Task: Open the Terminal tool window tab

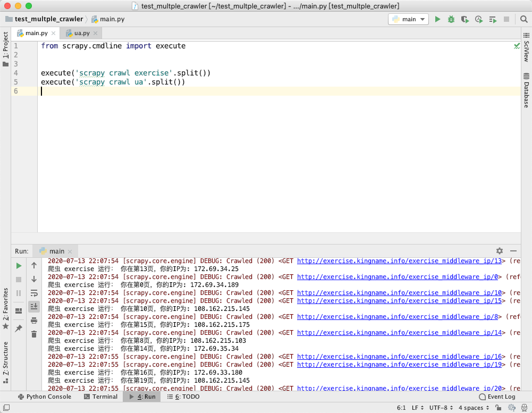Action: point(100,397)
